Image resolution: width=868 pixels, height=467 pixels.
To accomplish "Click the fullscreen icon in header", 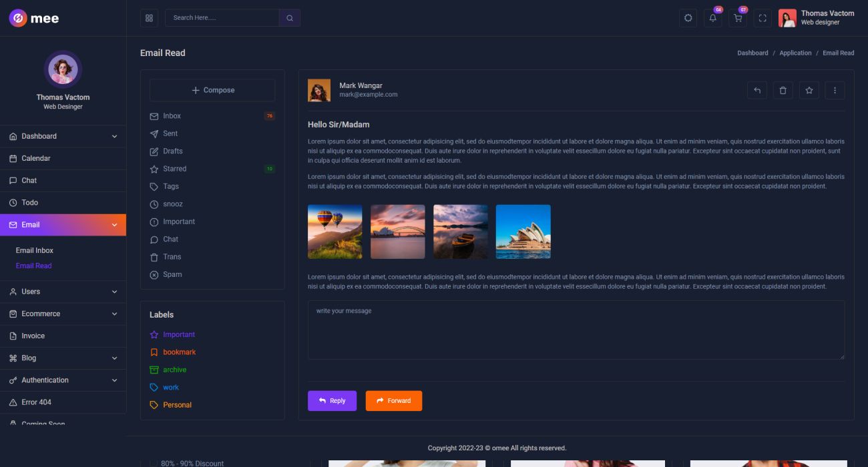I will [x=763, y=18].
